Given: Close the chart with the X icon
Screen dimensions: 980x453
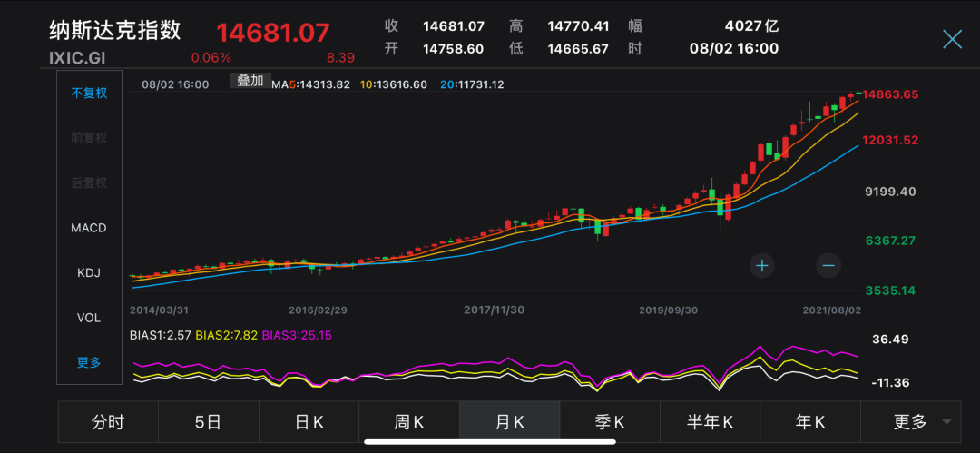Looking at the screenshot, I should point(952,39).
